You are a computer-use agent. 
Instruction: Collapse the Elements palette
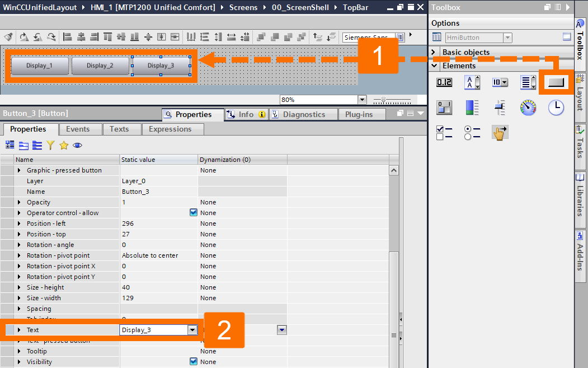point(434,66)
